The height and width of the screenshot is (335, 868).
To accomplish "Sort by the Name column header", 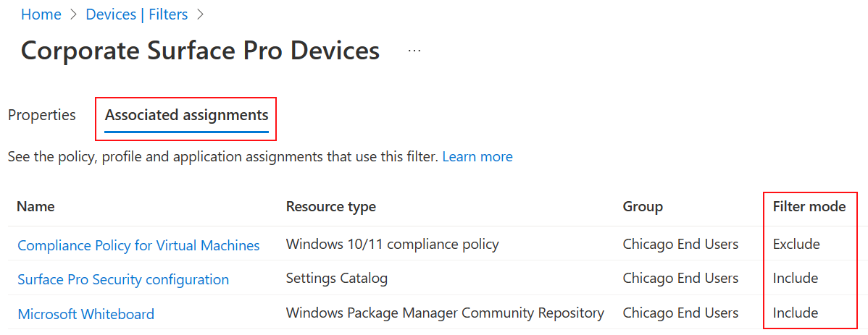I will (36, 206).
